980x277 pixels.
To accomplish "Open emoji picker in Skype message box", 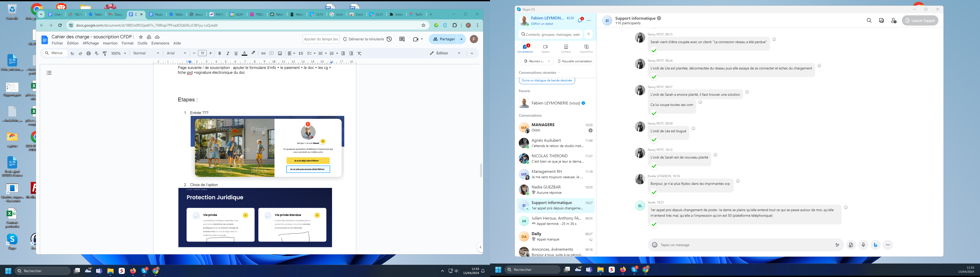I will pos(654,245).
